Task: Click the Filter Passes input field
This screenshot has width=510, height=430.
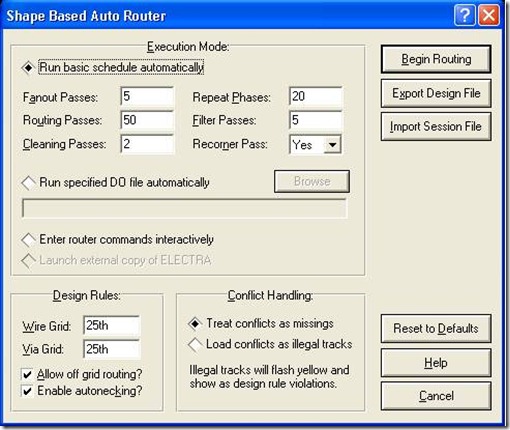Action: coord(315,120)
